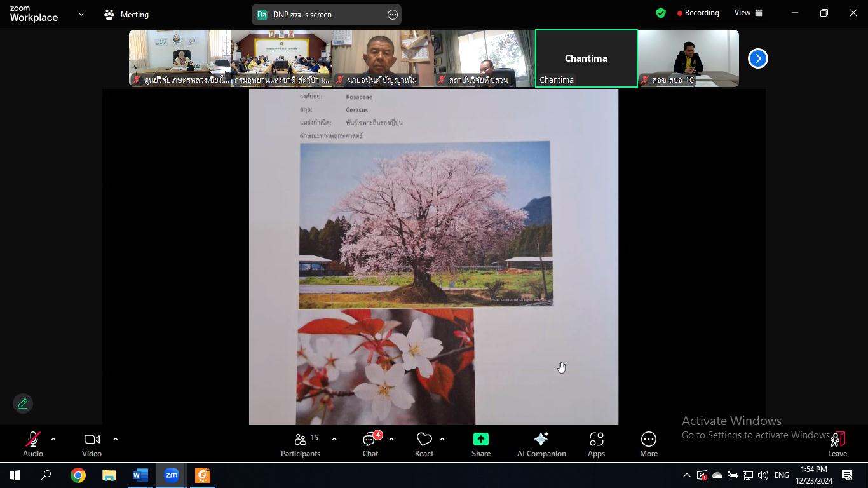Open the orange PDF app on taskbar

[202, 475]
